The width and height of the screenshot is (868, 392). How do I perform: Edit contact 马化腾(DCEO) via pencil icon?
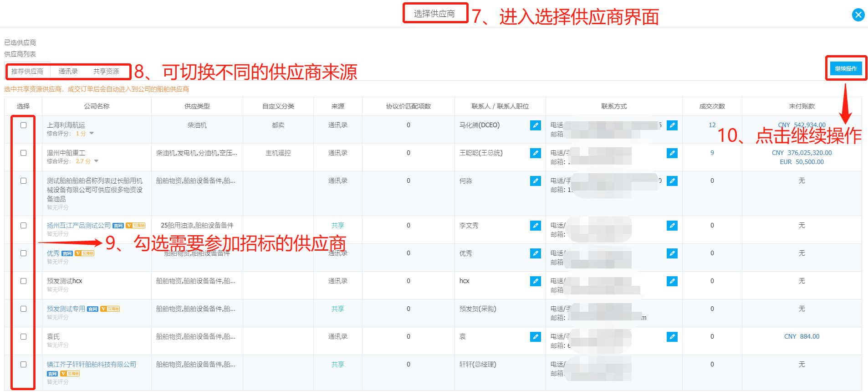tap(536, 125)
